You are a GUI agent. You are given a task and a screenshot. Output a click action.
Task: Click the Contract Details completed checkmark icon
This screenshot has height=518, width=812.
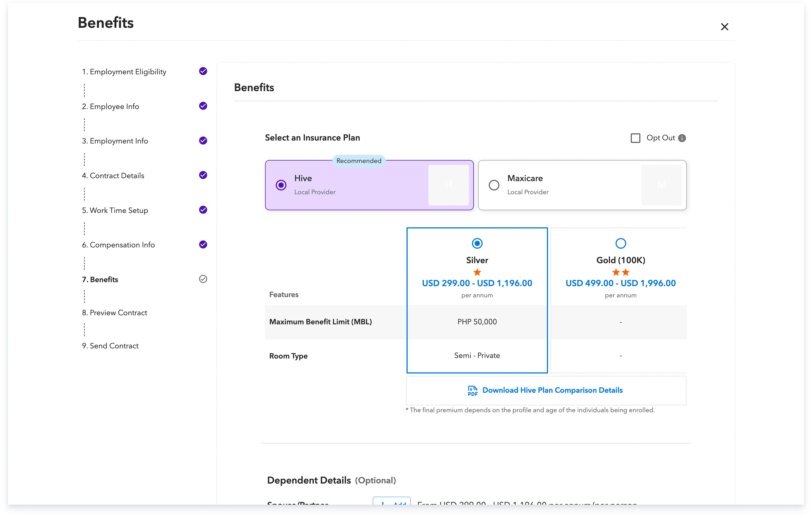pyautogui.click(x=203, y=175)
